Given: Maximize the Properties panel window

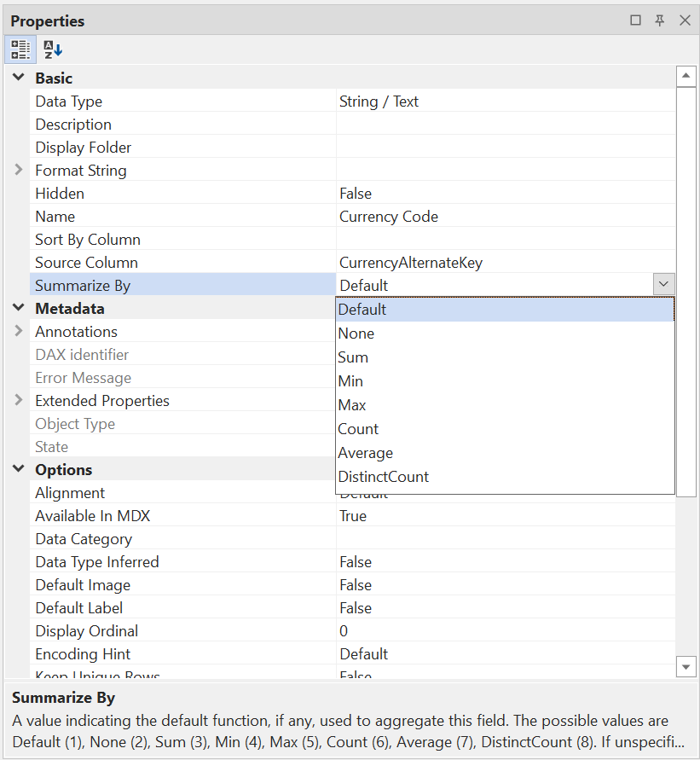Looking at the screenshot, I should (x=635, y=20).
